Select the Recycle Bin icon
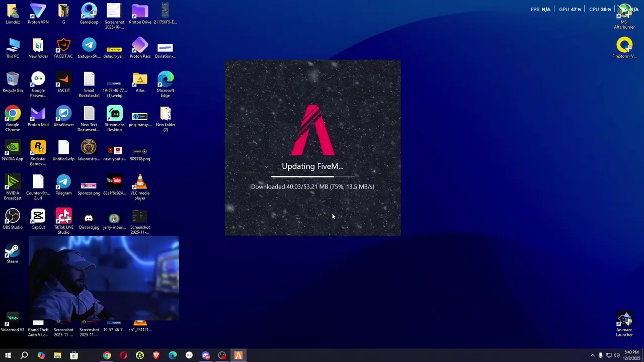Viewport: 644px width, 362px height. point(13,82)
